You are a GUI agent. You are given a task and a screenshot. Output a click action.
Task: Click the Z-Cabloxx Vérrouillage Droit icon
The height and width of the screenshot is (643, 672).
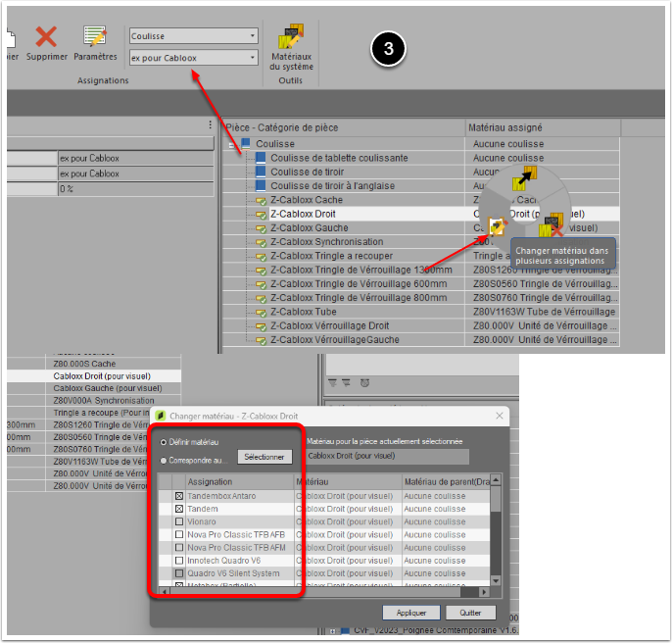click(x=261, y=326)
